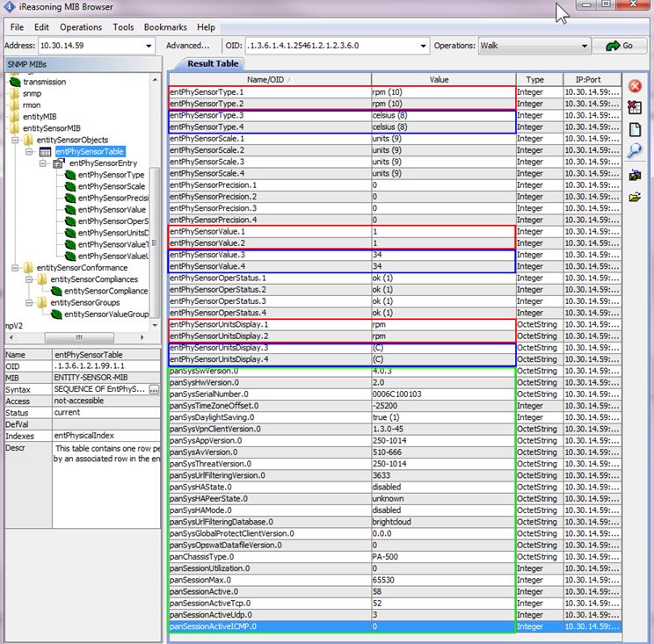This screenshot has height=644, width=654.
Task: Click the entPhySensorEntry node icon
Action: click(59, 163)
